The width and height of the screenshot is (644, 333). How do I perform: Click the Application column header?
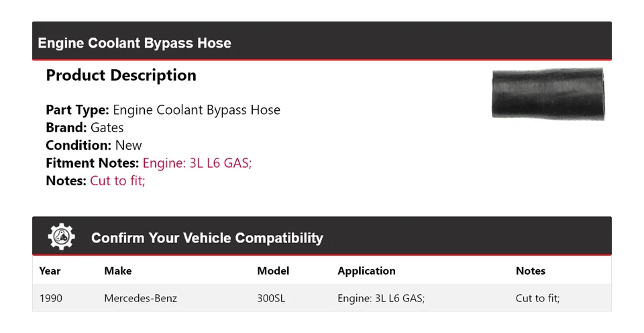click(x=366, y=271)
